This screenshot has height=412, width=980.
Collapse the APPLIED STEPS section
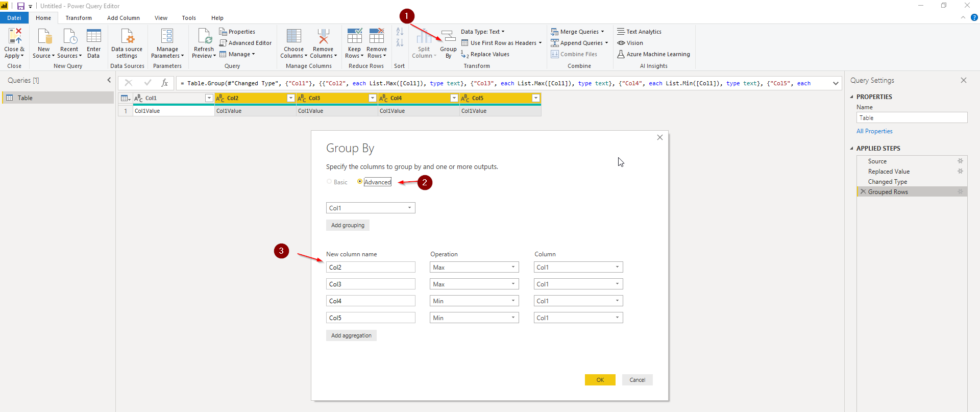coord(851,149)
